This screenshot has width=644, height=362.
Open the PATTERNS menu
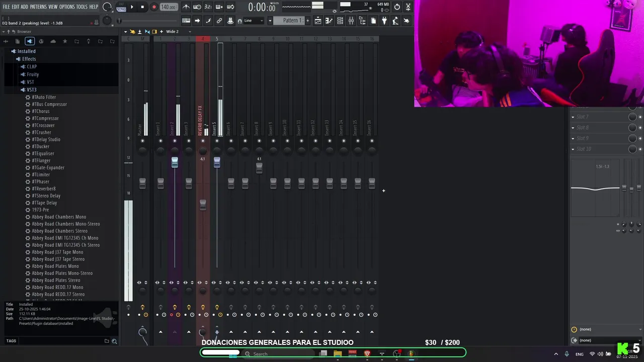tap(38, 7)
